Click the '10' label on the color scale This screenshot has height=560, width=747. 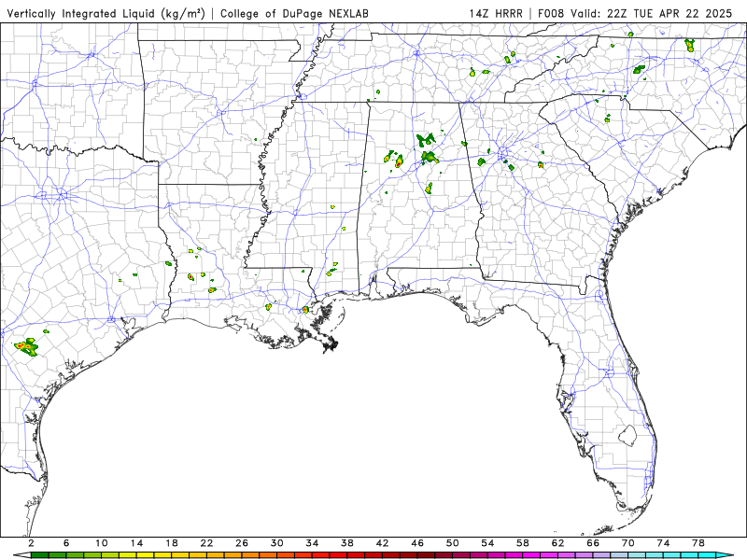coord(101,543)
